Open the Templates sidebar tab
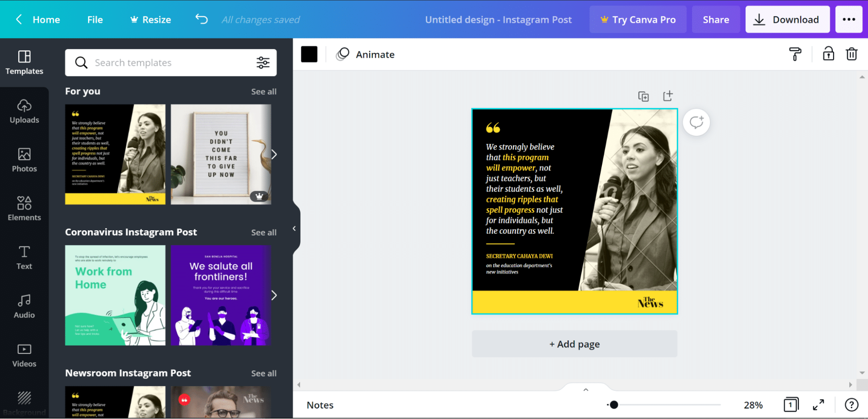This screenshot has width=868, height=419. click(24, 62)
